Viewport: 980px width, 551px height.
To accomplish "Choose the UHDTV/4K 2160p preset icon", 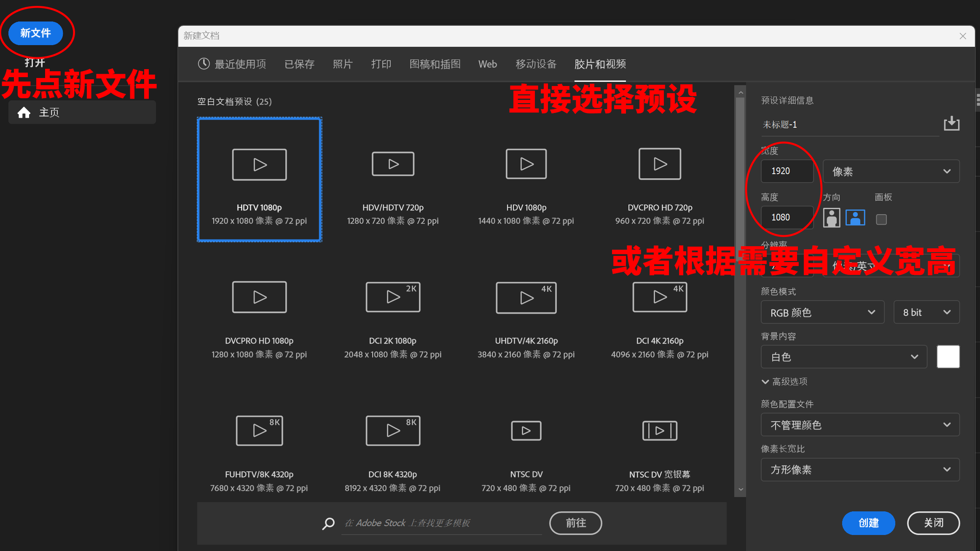I will point(526,298).
